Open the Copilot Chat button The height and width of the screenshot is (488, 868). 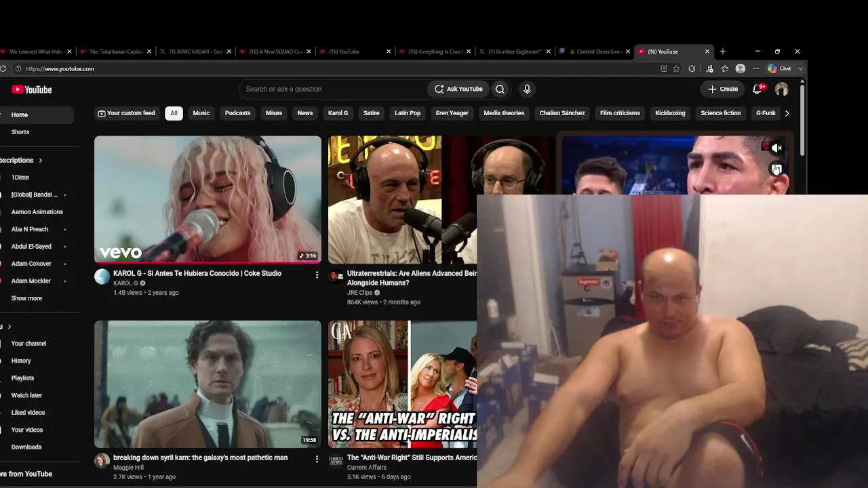pos(780,68)
